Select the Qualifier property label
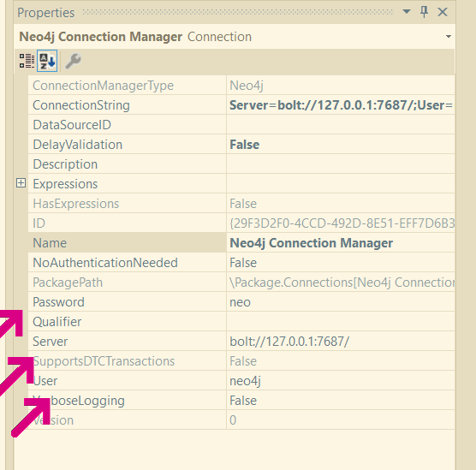 tap(57, 322)
